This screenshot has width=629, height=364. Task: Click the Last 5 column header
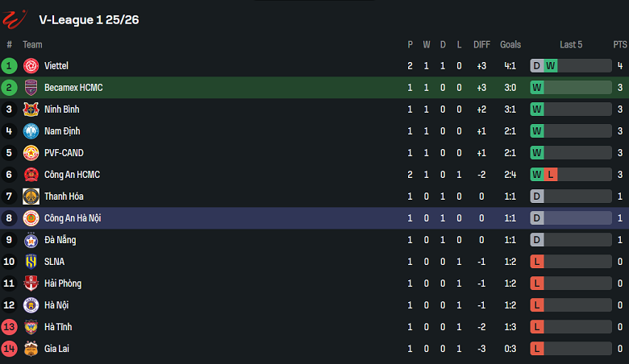[571, 45]
